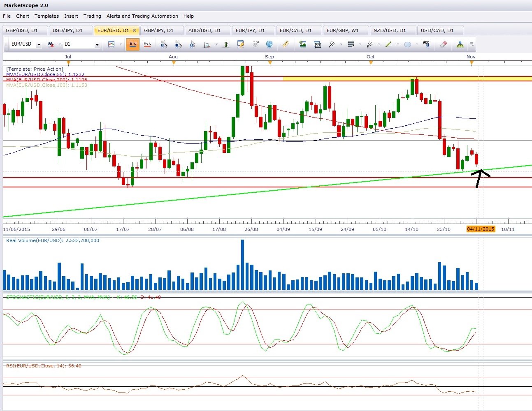The width and height of the screenshot is (532, 411).
Task: Open the Templates menu
Action: (x=46, y=16)
